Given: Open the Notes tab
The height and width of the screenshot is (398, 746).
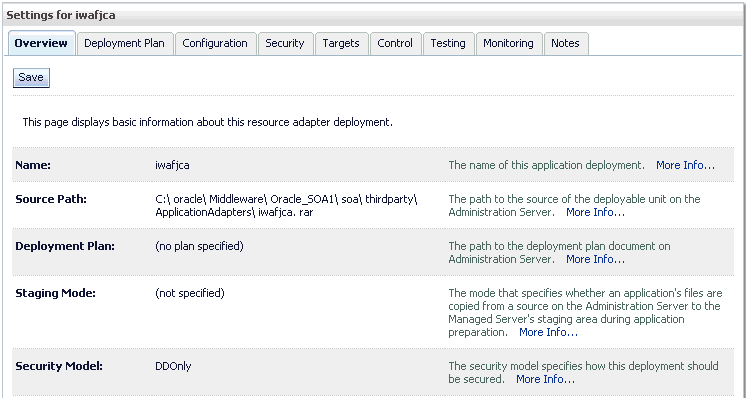Looking at the screenshot, I should click(x=566, y=43).
